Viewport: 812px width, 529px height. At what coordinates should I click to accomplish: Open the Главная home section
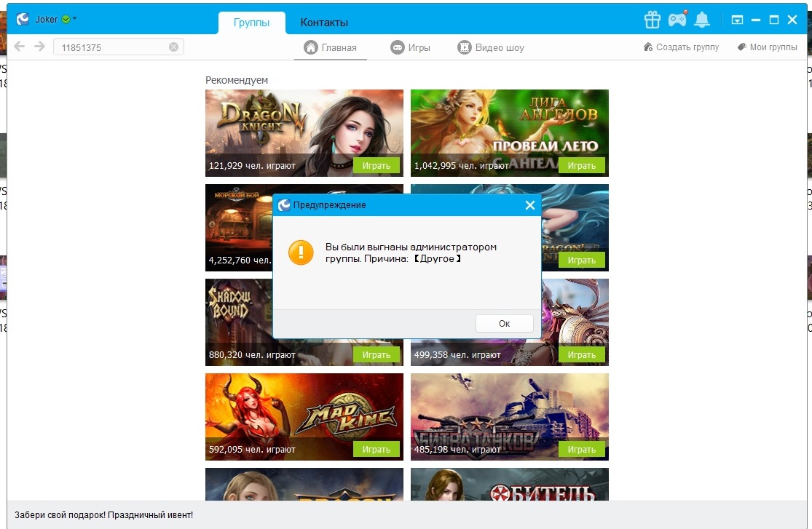(331, 47)
